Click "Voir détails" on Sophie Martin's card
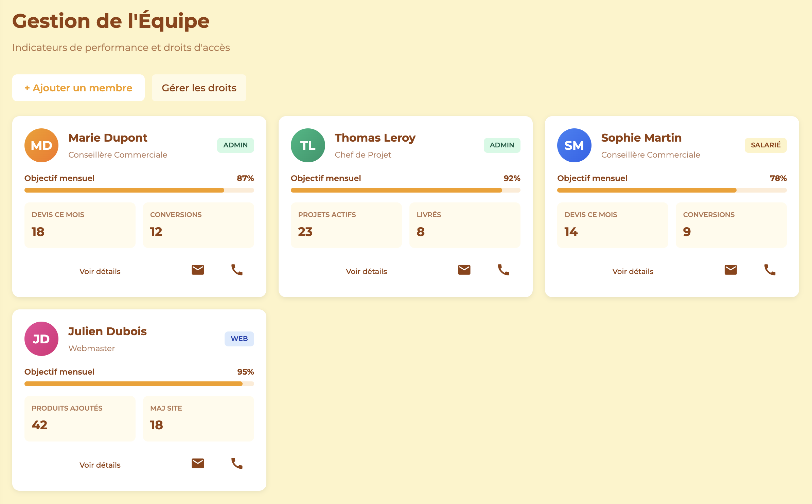 coord(633,271)
